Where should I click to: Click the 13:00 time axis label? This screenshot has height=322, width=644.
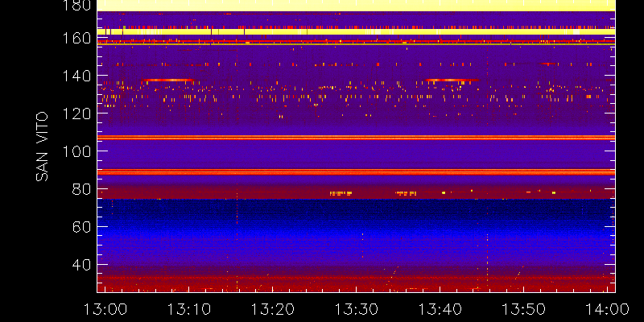[x=105, y=309]
